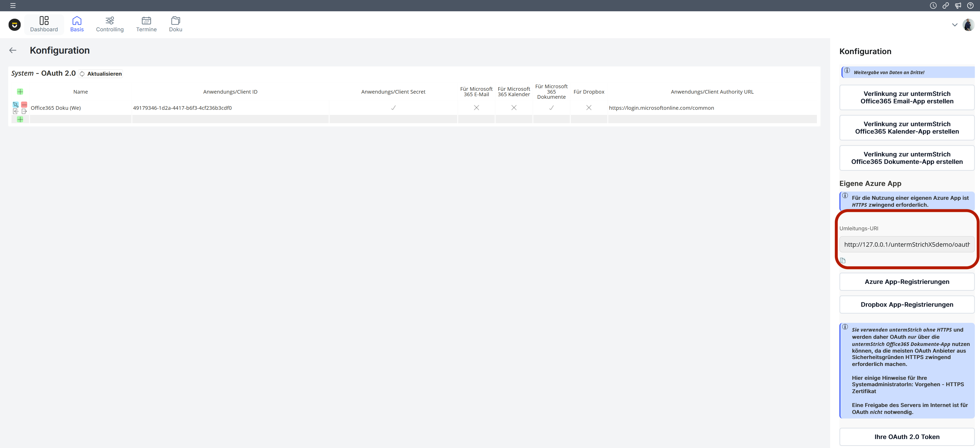This screenshot has height=448, width=980.
Task: Click the green plus icon in table header
Action: pyautogui.click(x=20, y=92)
